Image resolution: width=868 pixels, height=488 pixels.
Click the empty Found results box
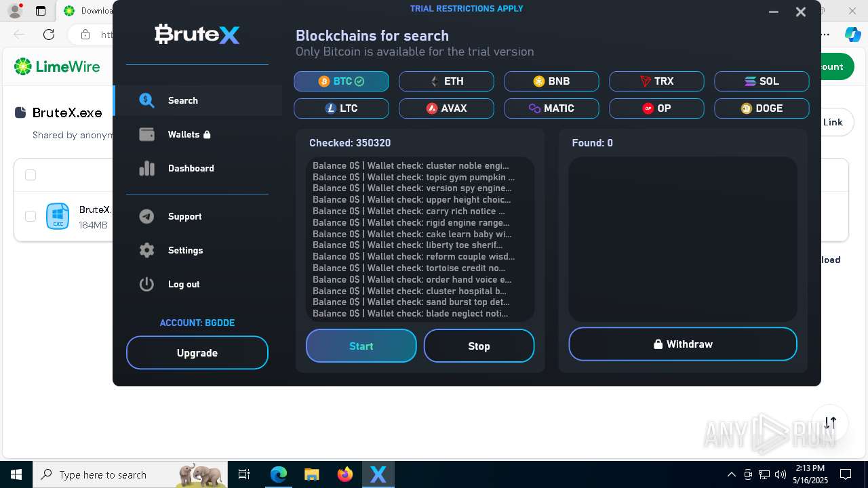[683, 239]
